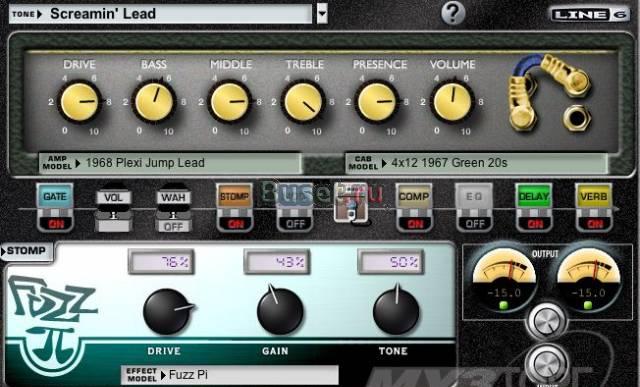Open the help question mark icon

click(x=453, y=13)
